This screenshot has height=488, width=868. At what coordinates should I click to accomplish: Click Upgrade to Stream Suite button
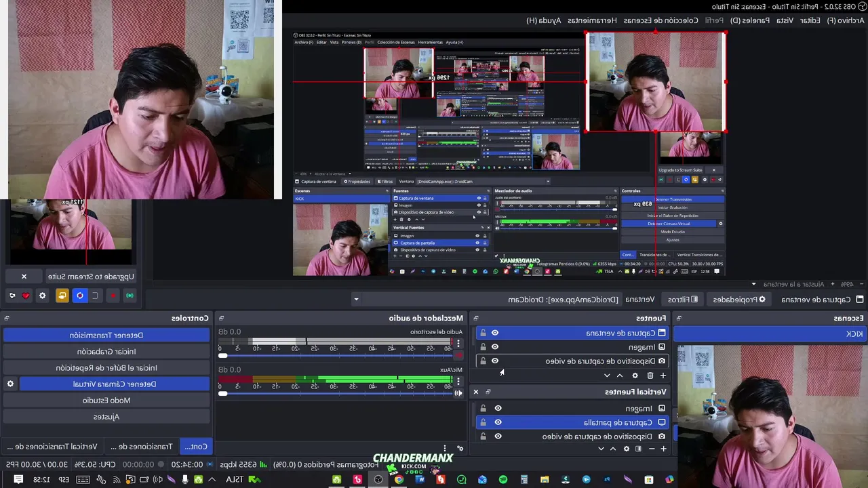tap(92, 276)
